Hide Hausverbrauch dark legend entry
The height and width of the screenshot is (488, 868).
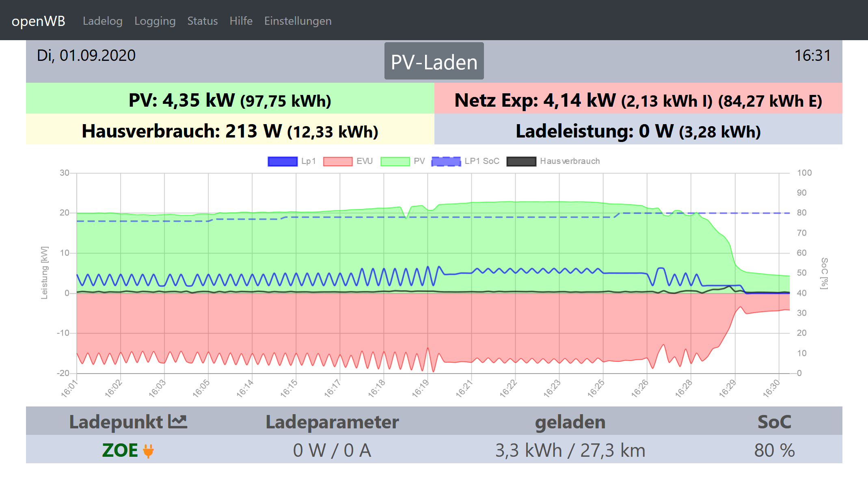pyautogui.click(x=521, y=161)
